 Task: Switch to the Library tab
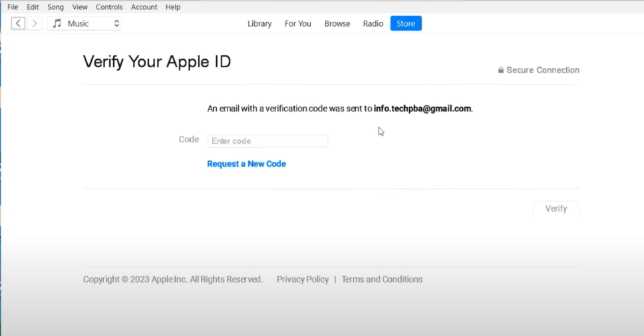[259, 23]
